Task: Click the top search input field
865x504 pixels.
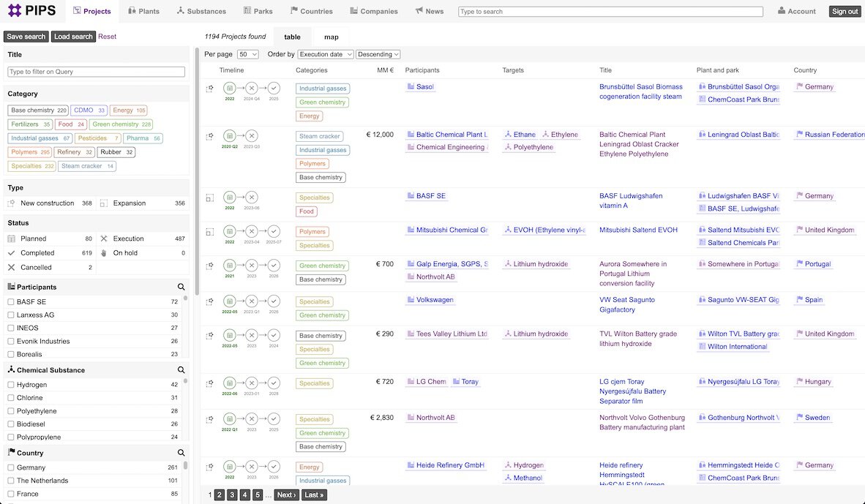Action: (x=610, y=12)
